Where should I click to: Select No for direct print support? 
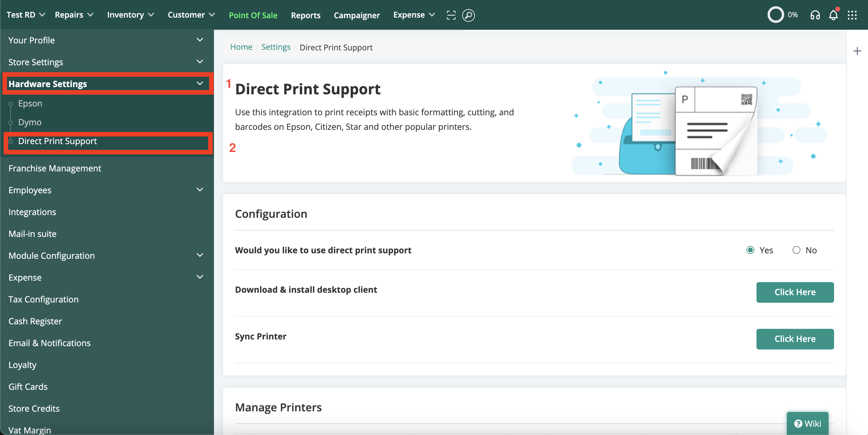tap(796, 250)
